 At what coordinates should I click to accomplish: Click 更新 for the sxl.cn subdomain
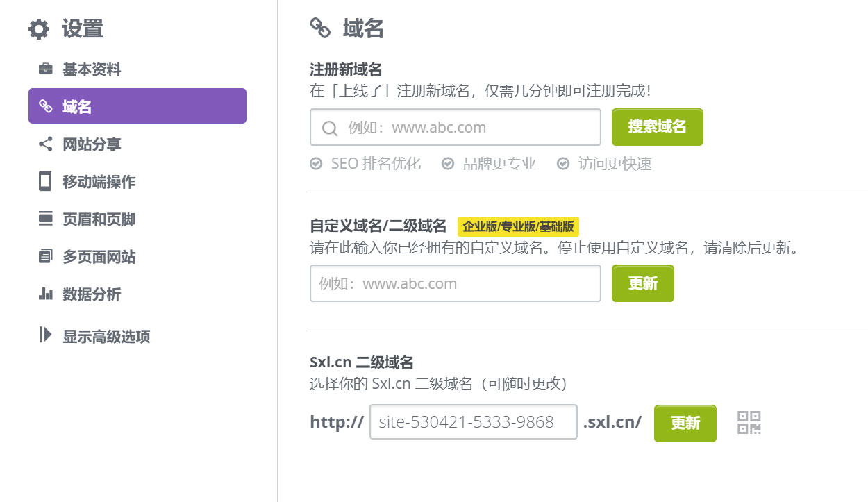(x=685, y=423)
